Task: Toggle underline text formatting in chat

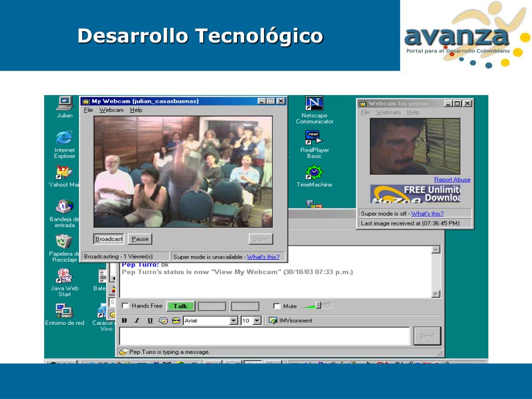Action: 150,321
